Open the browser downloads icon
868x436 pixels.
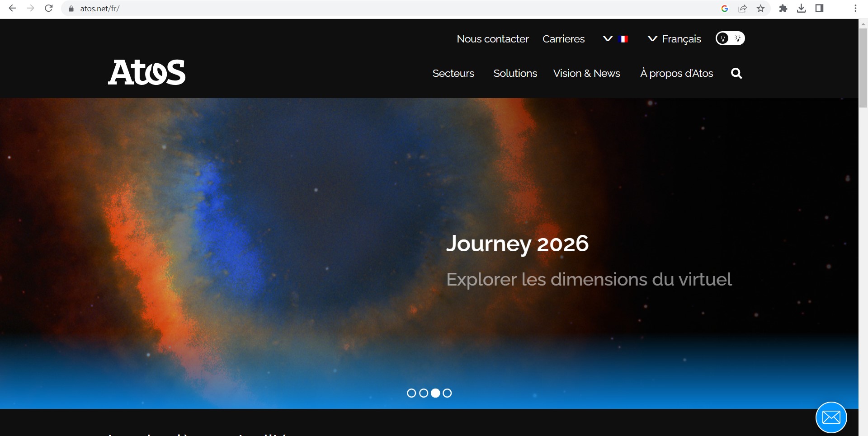pyautogui.click(x=801, y=9)
